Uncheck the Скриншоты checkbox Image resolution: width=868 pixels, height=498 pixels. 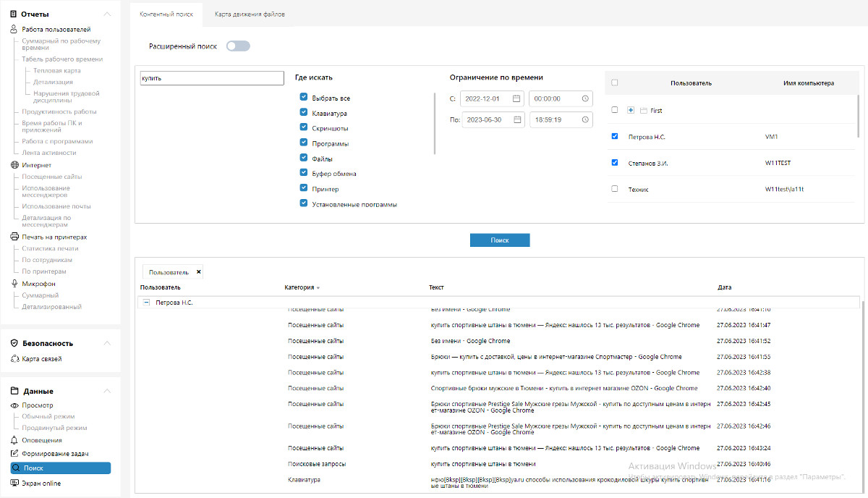[304, 127]
